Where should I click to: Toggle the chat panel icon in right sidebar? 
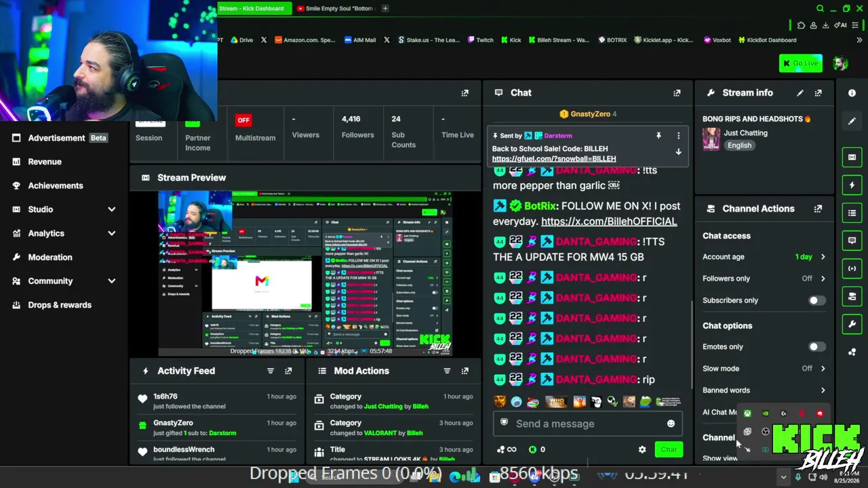click(x=852, y=241)
